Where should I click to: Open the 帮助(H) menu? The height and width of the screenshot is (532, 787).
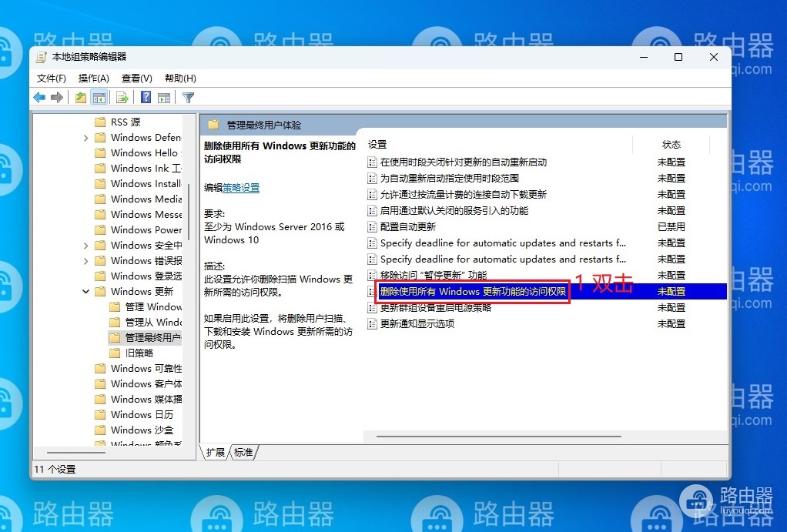click(180, 79)
